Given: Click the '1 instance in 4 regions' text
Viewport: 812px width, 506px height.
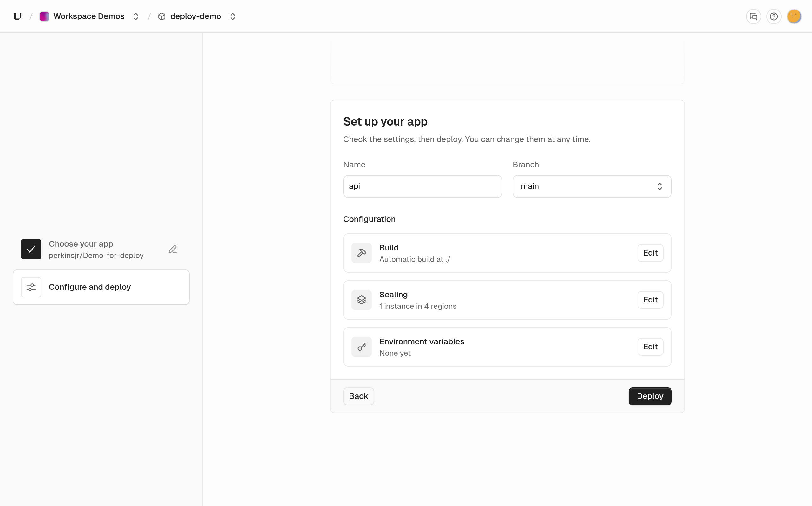Looking at the screenshot, I should (418, 306).
